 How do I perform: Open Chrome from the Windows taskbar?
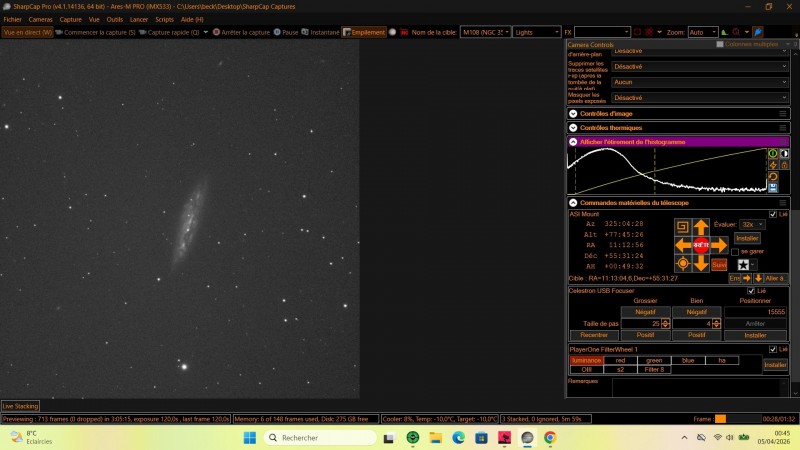coord(550,438)
